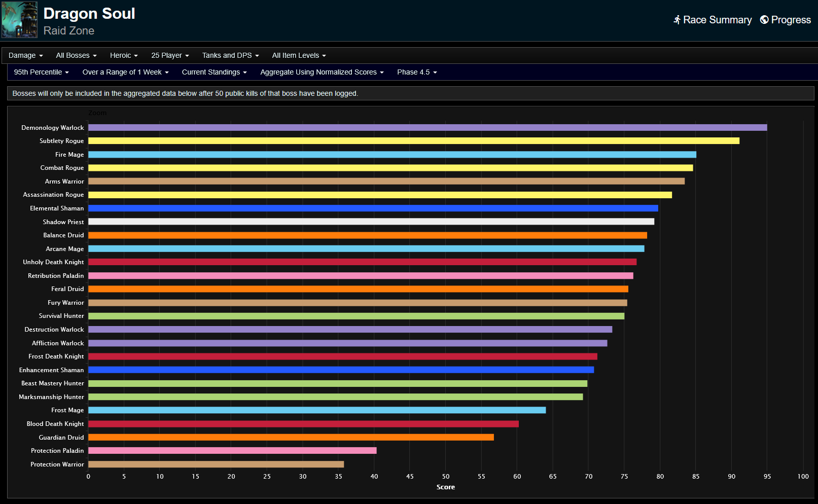Open Over a Range of 1 Week menu
818x504 pixels.
click(125, 72)
